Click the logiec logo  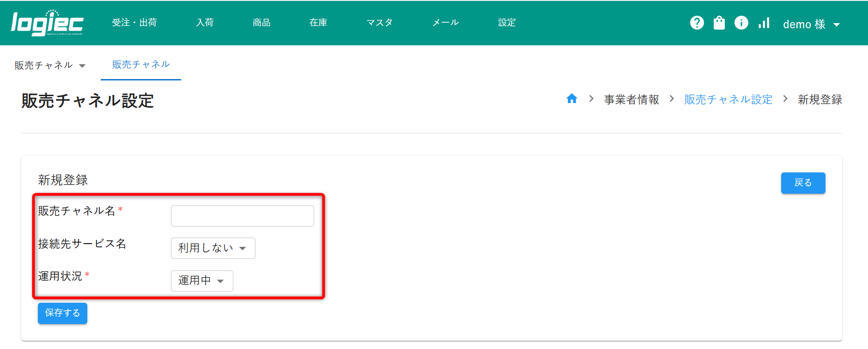[x=47, y=23]
